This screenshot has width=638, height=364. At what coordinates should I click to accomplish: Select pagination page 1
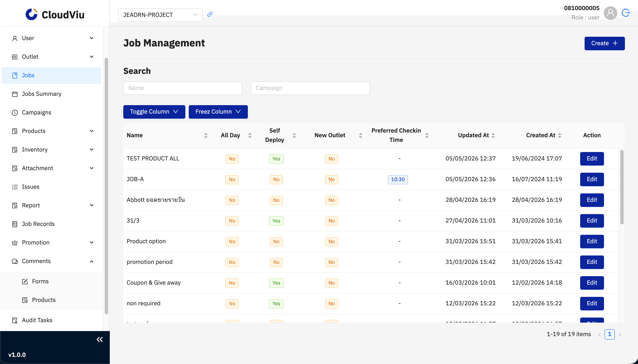(x=609, y=334)
